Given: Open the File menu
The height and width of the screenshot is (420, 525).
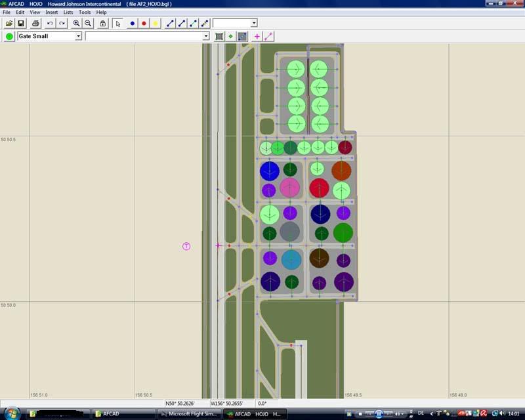Looking at the screenshot, I should (x=7, y=12).
